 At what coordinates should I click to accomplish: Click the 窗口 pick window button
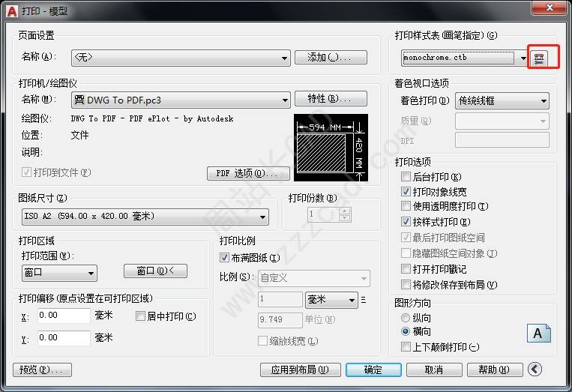pos(155,271)
